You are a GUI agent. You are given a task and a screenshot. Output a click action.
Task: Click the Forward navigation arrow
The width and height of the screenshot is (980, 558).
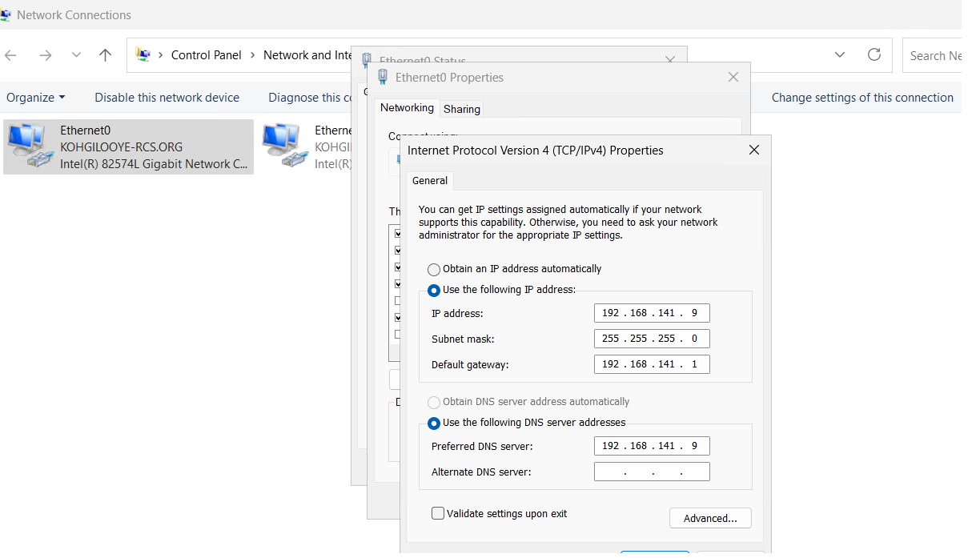pos(46,55)
